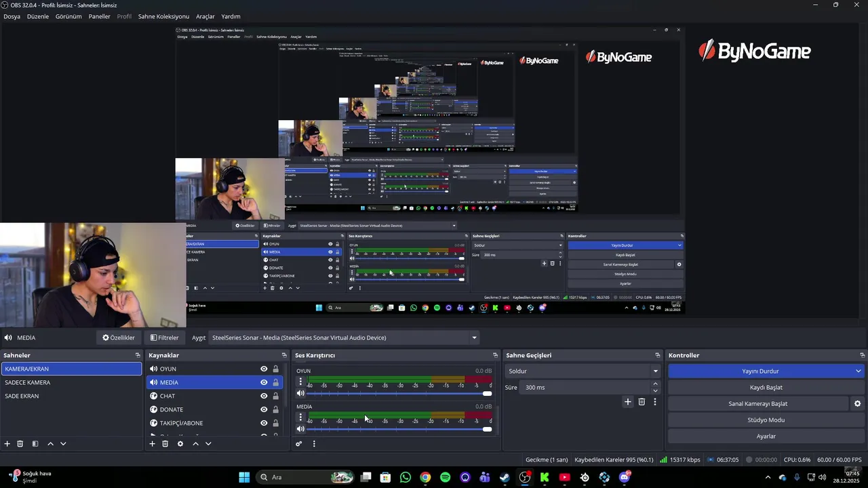Pop out the Sahneler dock panel
Viewport: 868px width, 488px height.
138,355
